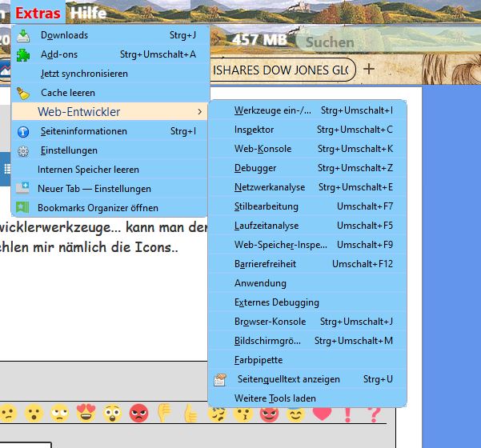Screen dimensions: 481x448
Task: Insert the flushed wide-eyed emoji
Action: coord(112,413)
